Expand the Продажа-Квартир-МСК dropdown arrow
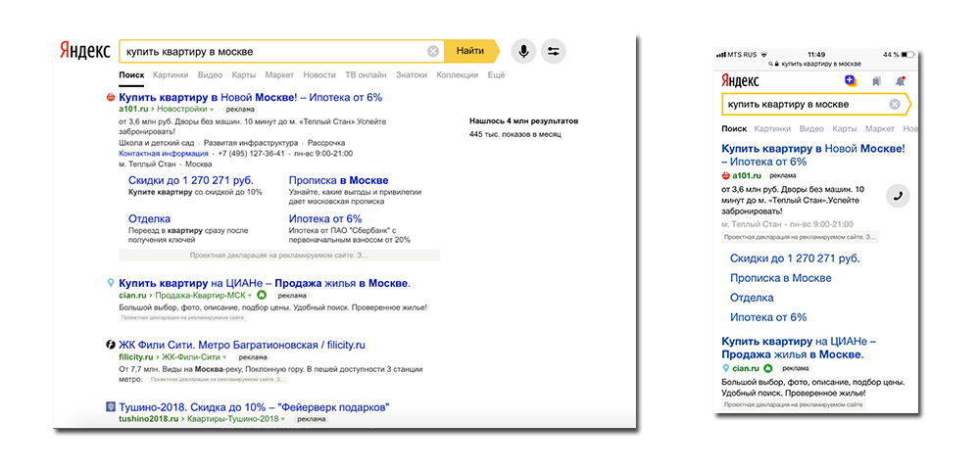The width and height of the screenshot is (980, 469). click(x=250, y=296)
